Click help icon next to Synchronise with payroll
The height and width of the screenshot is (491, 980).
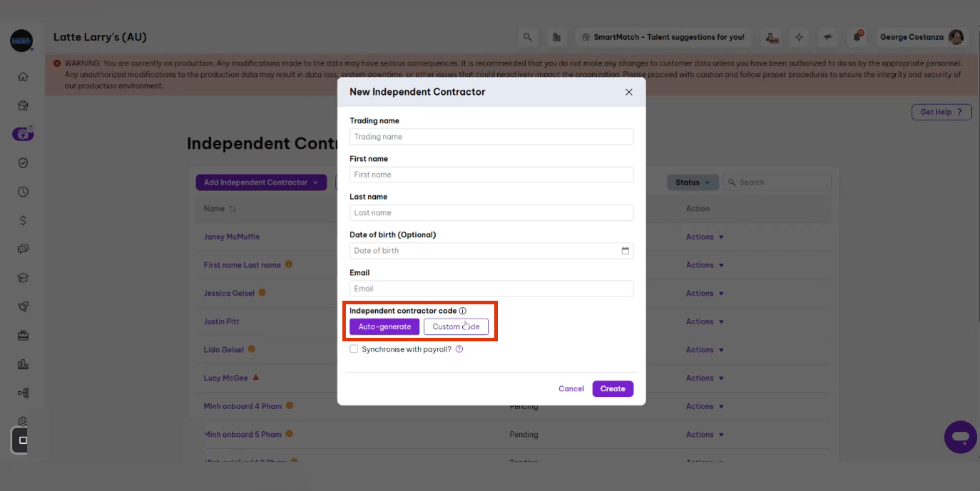(x=459, y=349)
